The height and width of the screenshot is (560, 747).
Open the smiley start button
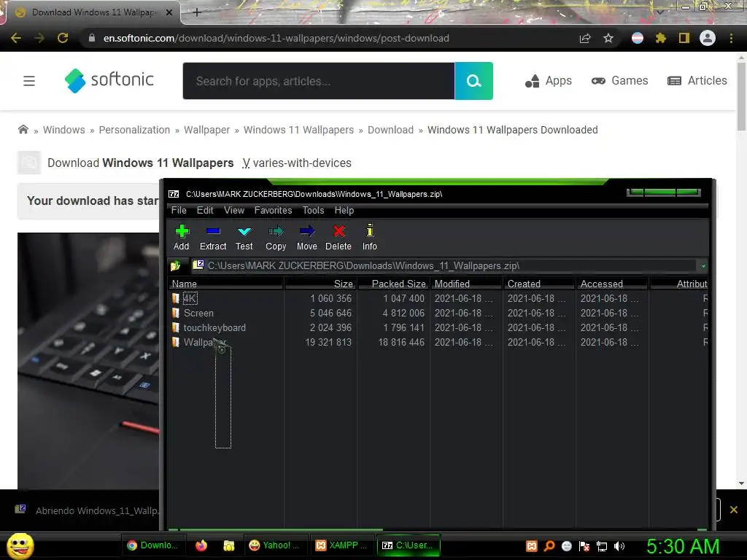[20, 545]
